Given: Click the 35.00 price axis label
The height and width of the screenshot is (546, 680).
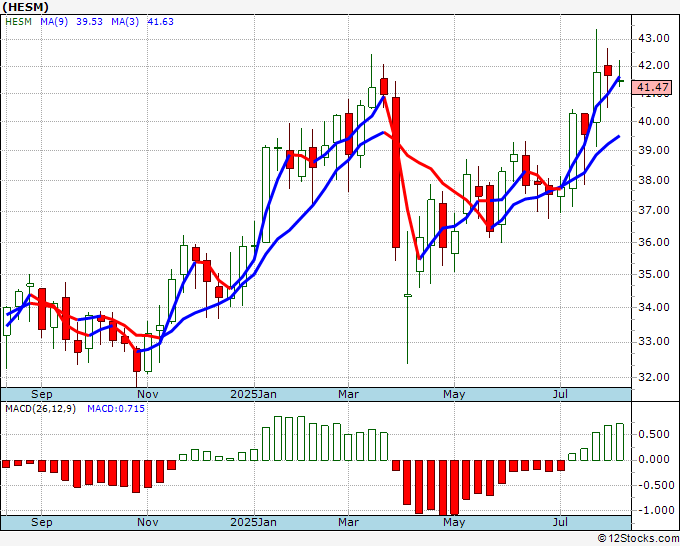Looking at the screenshot, I should [654, 274].
